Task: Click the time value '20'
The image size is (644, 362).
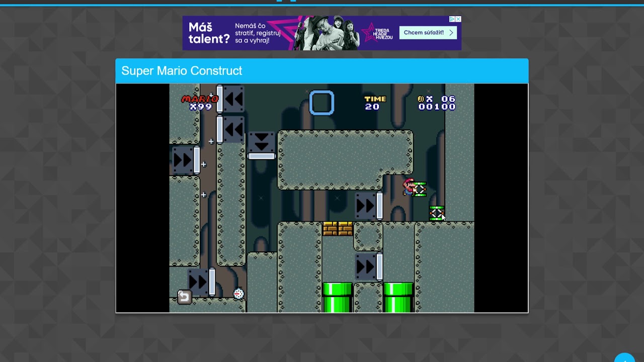Action: click(x=372, y=107)
